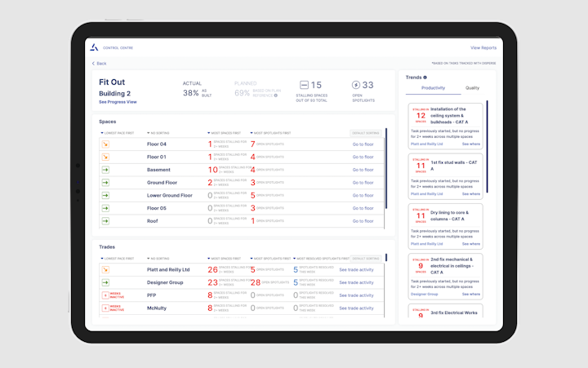Click the stalling spaces icon beside 15
The height and width of the screenshot is (368, 588).
304,85
